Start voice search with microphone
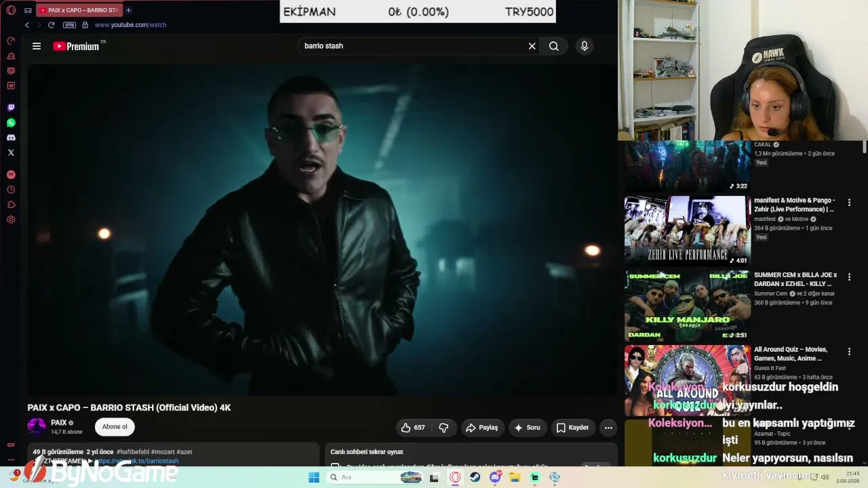Viewport: 868px width, 488px height. [585, 46]
